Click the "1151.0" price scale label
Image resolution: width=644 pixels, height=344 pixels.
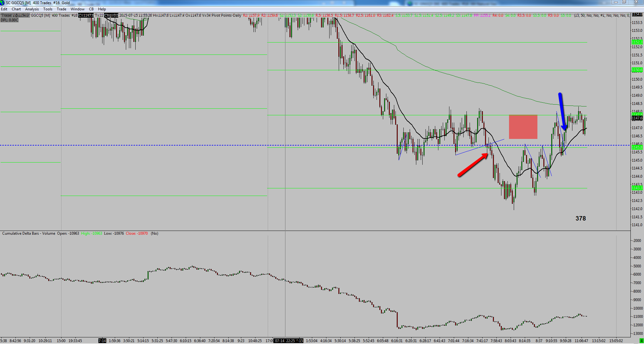tap(637, 63)
